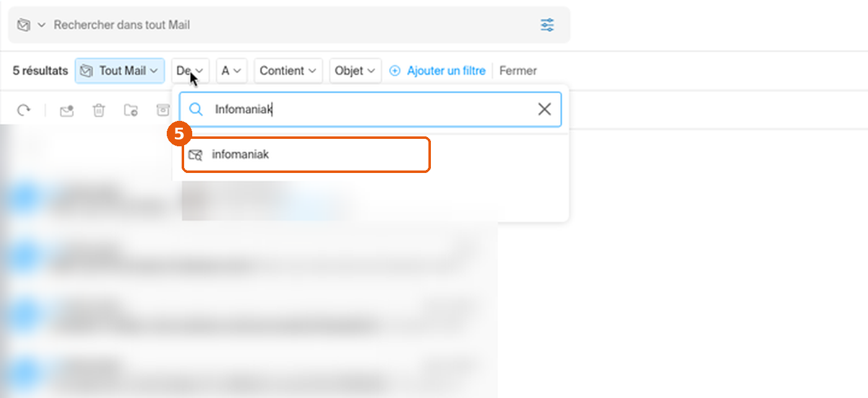Click the sender filter text field containing 'Infomaniak'
The height and width of the screenshot is (398, 868).
coord(370,110)
